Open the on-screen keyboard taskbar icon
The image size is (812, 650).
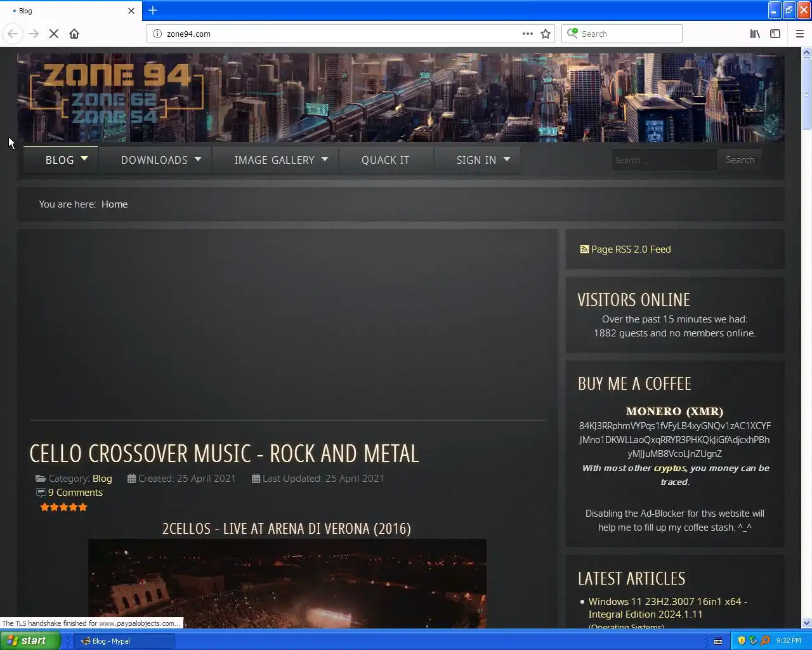[718, 640]
